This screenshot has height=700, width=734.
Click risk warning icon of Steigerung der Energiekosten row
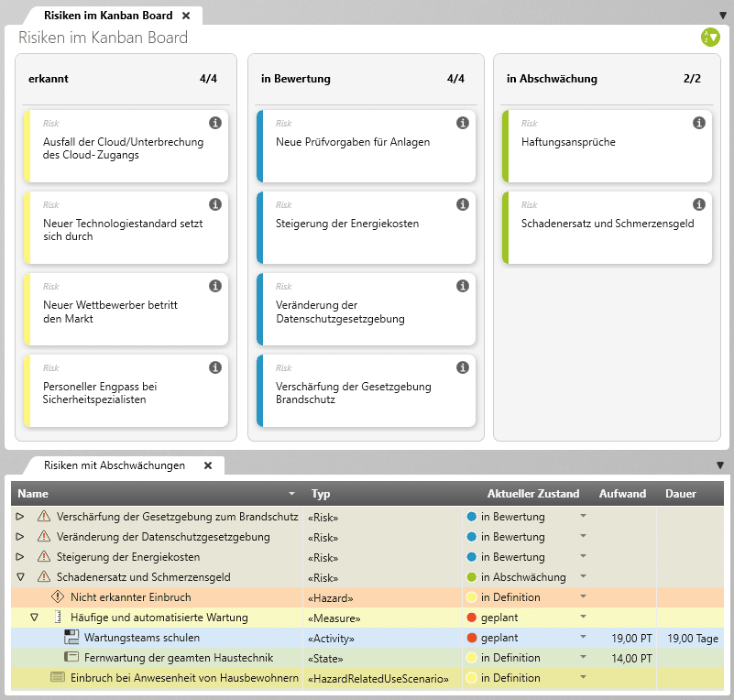[x=43, y=557]
